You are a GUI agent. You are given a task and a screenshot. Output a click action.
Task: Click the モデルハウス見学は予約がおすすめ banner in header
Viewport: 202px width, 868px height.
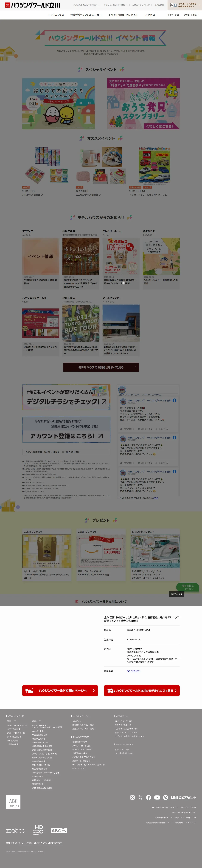(x=185, y=5)
